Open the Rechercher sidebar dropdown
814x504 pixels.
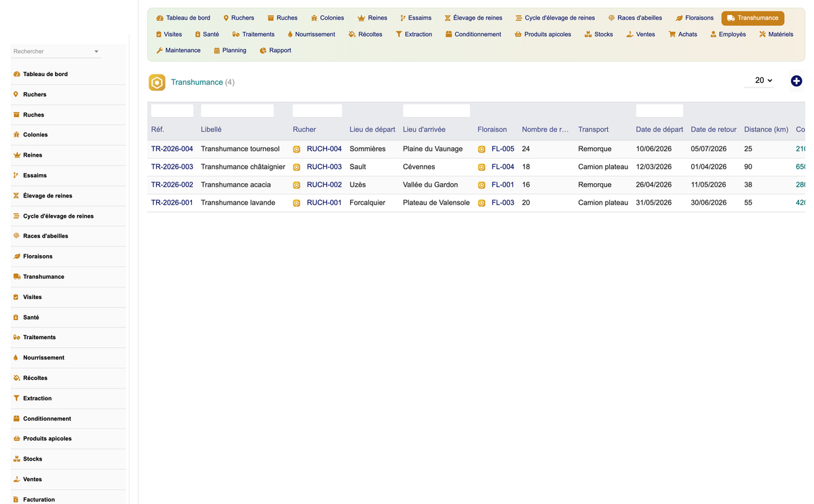[x=56, y=52]
